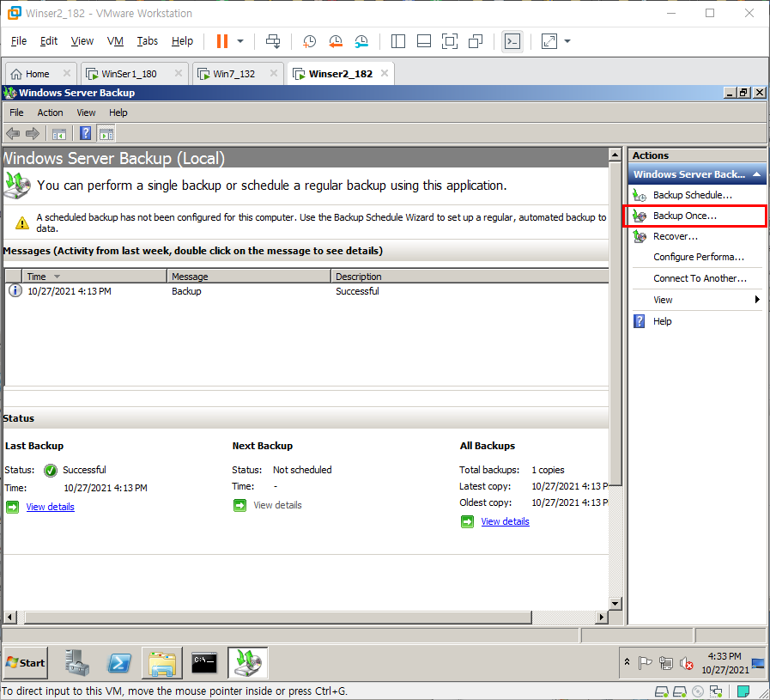
Task: Launch PowerShell from the taskbar
Action: [119, 663]
